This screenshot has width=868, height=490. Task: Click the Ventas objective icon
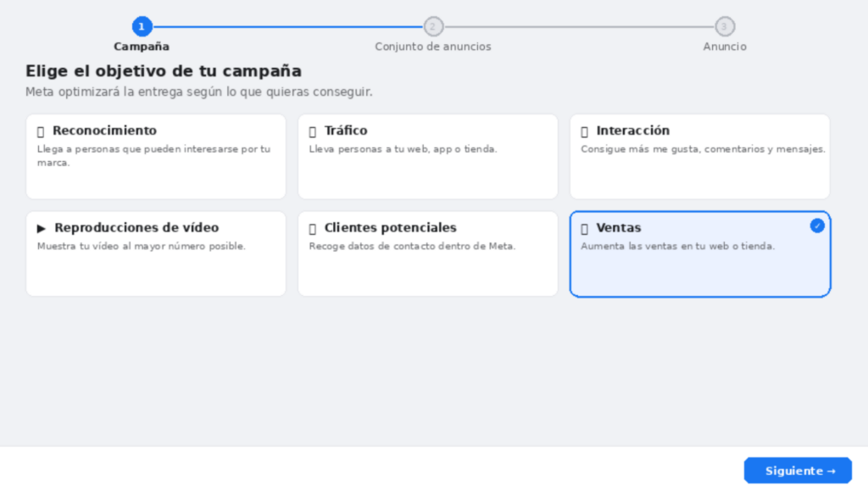point(584,229)
